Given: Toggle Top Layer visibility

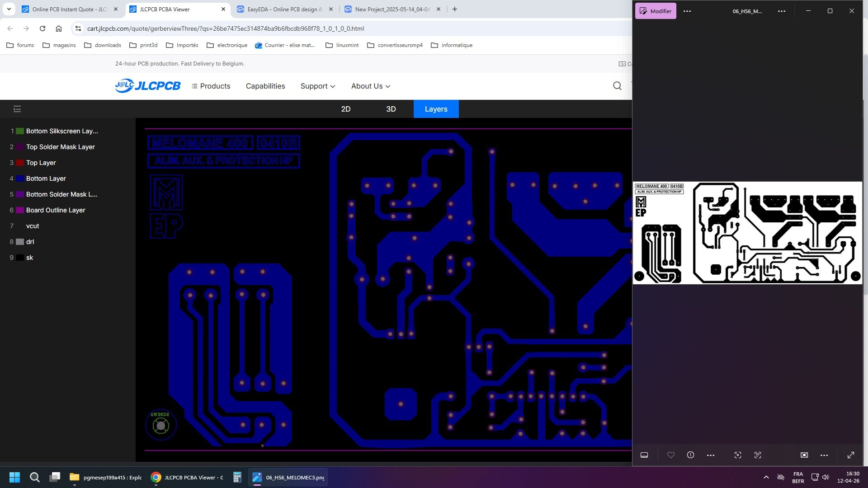Looking at the screenshot, I should pyautogui.click(x=41, y=163).
